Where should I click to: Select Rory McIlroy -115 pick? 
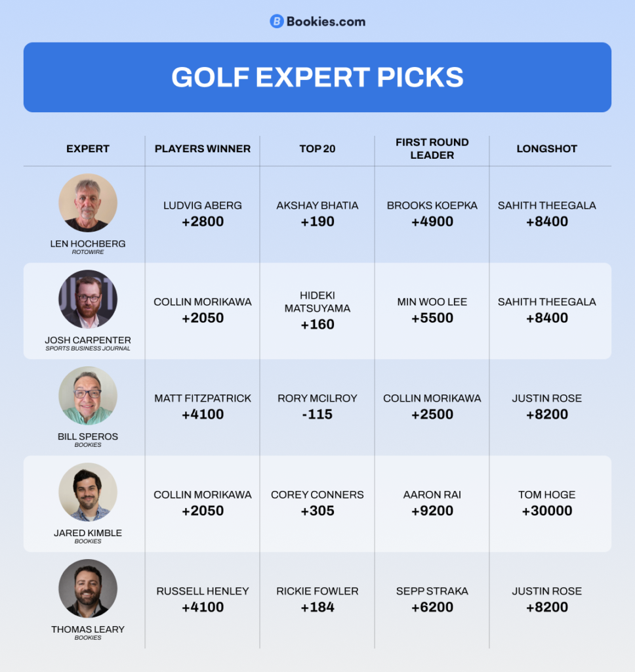(x=317, y=407)
